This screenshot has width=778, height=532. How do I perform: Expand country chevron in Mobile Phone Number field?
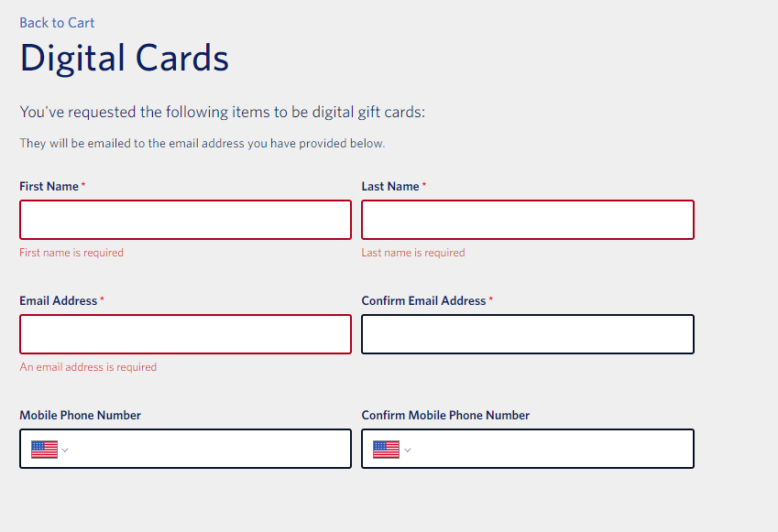point(64,451)
